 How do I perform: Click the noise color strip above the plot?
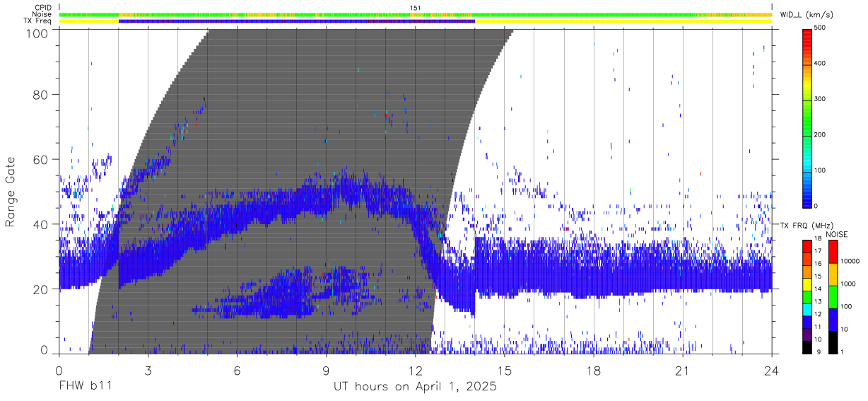click(x=416, y=14)
